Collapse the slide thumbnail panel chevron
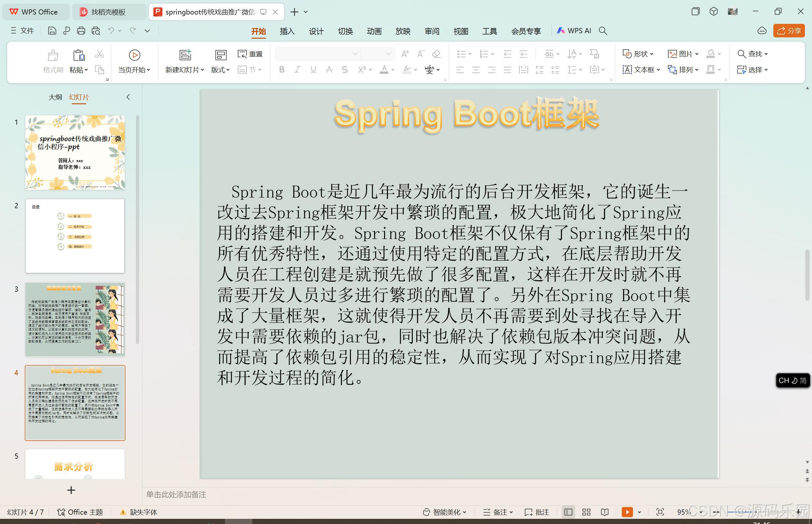812x524 pixels. tap(128, 97)
